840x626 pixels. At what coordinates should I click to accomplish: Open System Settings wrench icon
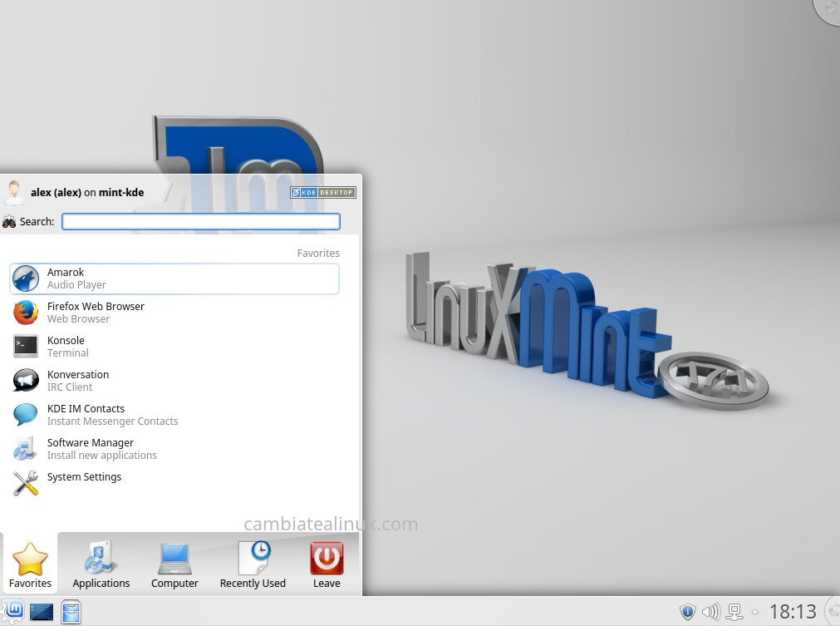coord(26,483)
